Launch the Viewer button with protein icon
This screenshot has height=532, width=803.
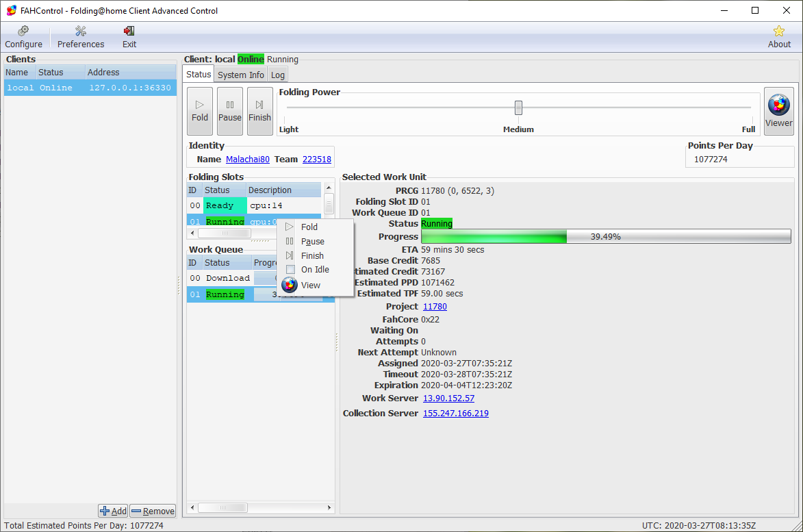[778, 111]
